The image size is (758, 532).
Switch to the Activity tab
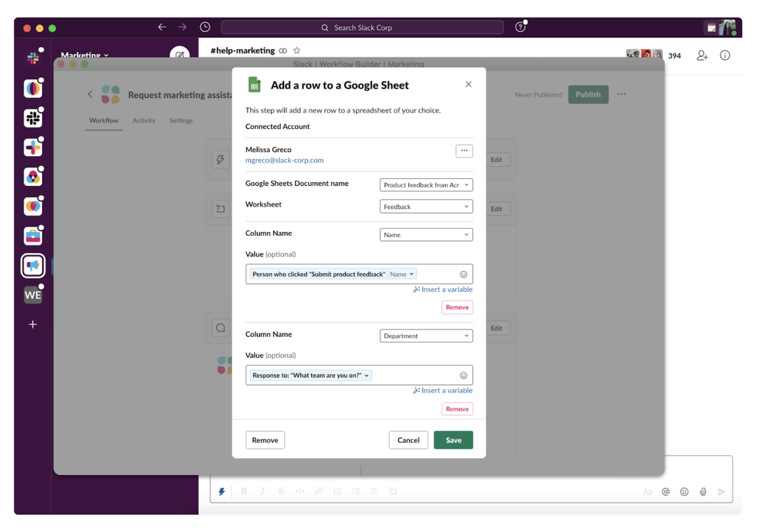pyautogui.click(x=143, y=120)
